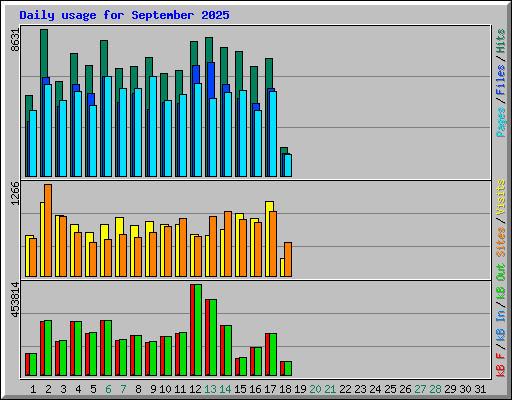Click the 1266 visits axis value
Image resolution: width=512 pixels, height=400 pixels.
coord(15,194)
